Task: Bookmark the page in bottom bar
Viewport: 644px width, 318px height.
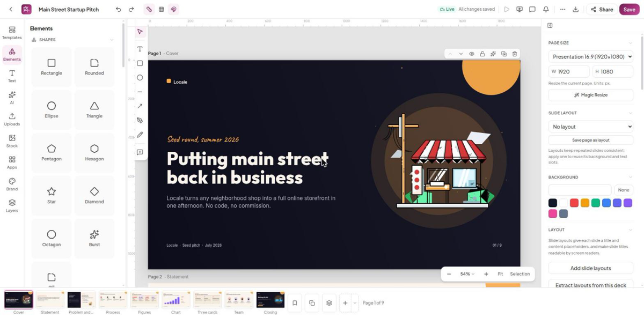Action: [295, 303]
